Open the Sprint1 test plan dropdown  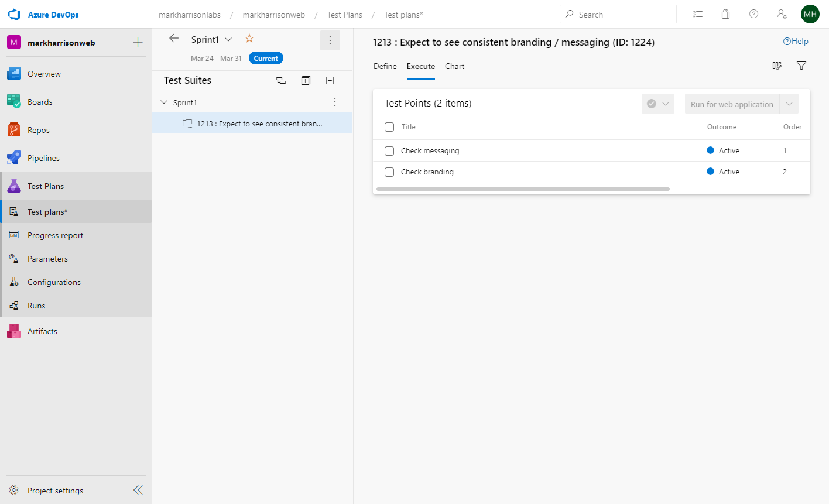[x=228, y=39]
